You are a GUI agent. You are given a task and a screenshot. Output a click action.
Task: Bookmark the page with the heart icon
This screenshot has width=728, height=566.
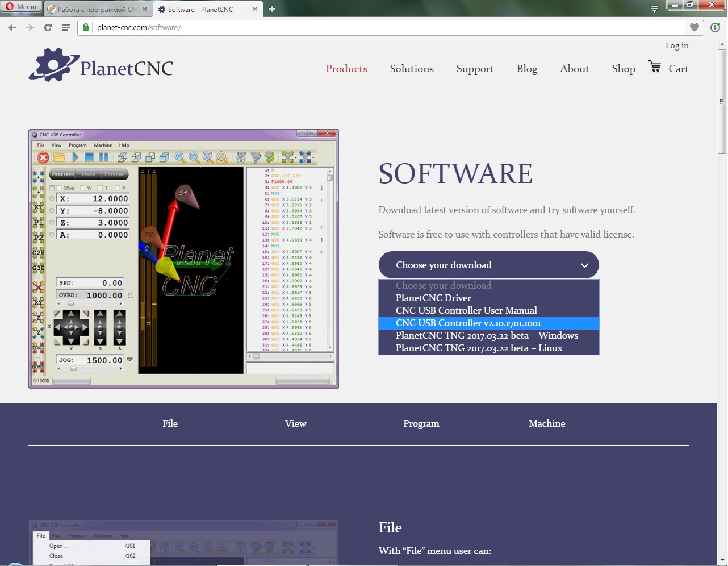(694, 27)
